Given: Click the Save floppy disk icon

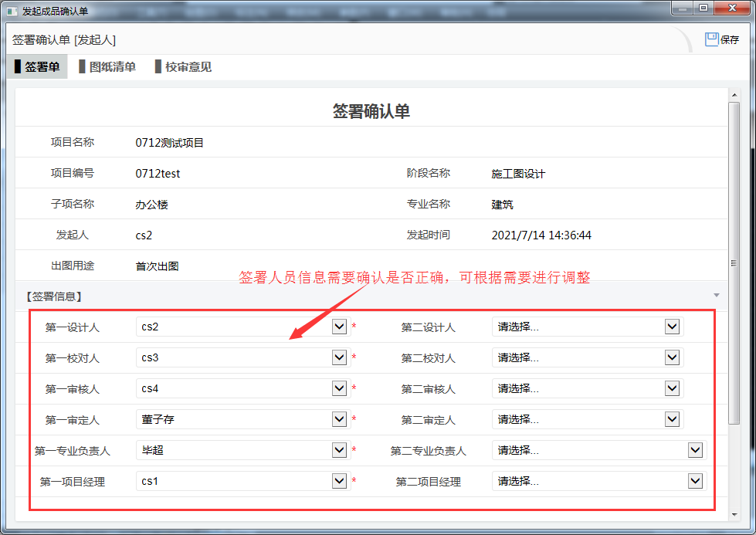Looking at the screenshot, I should click(711, 39).
